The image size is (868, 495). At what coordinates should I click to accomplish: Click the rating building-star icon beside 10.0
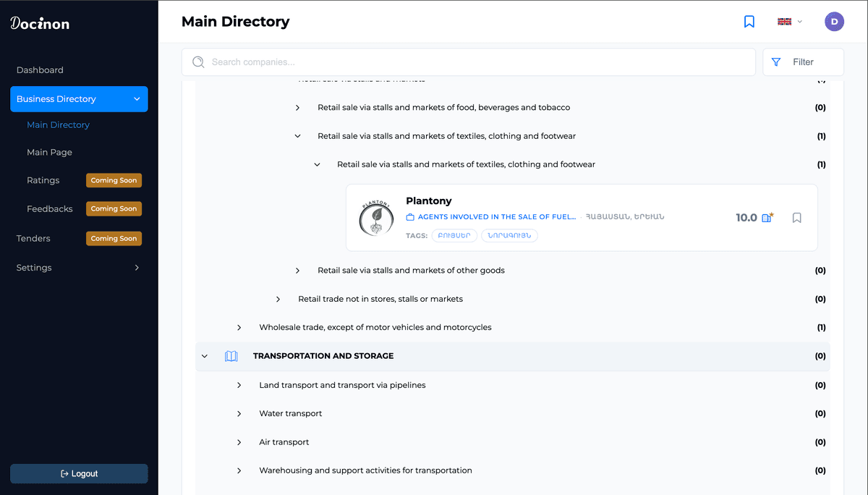(x=767, y=217)
